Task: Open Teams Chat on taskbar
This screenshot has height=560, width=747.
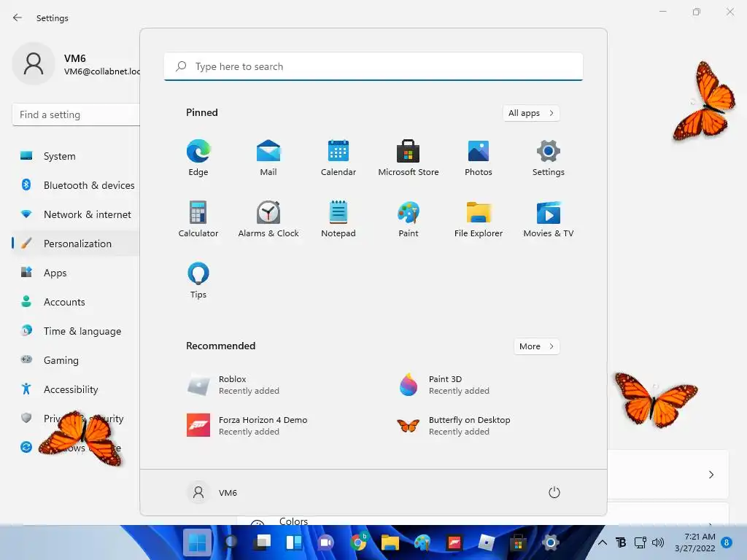Action: tap(326, 542)
